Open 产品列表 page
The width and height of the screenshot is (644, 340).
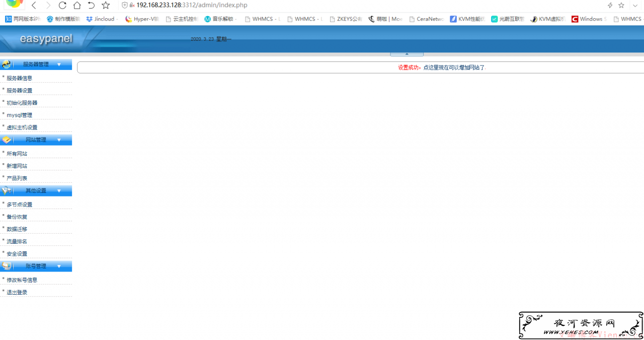click(x=17, y=178)
